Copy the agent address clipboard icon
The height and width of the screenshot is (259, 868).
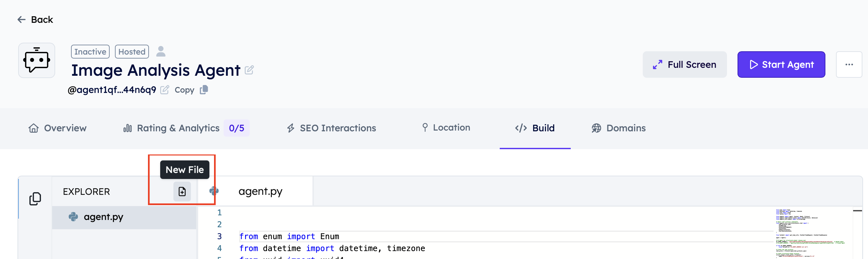[x=204, y=90]
